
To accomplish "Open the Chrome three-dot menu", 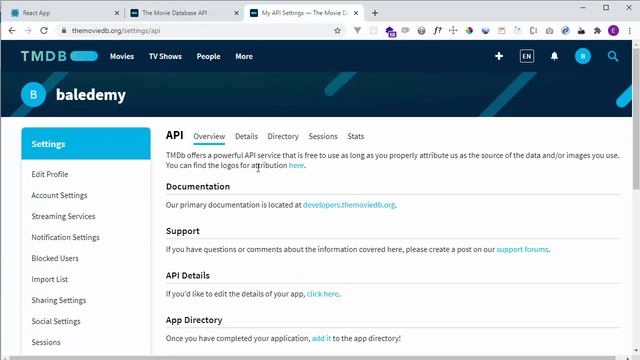I will pos(629,31).
